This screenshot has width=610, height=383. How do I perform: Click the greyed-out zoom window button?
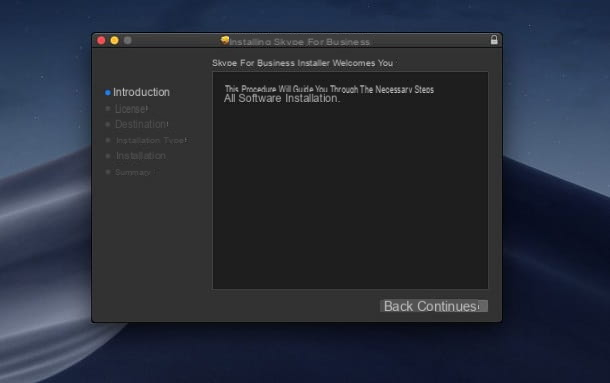click(x=128, y=40)
